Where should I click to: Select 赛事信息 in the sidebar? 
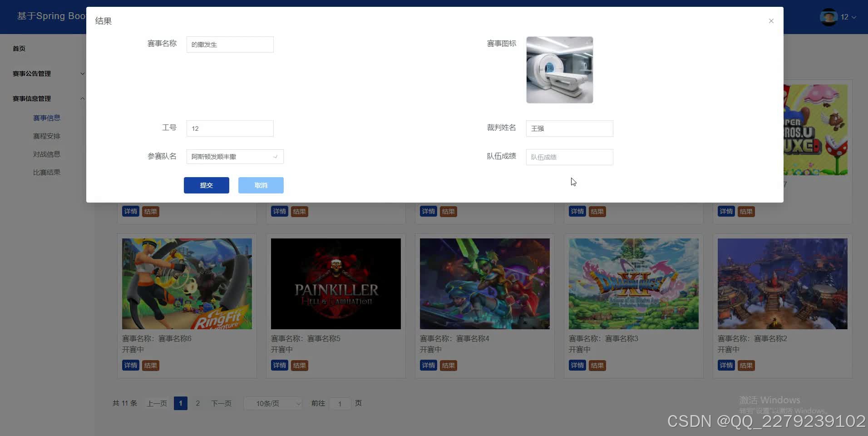pyautogui.click(x=47, y=118)
